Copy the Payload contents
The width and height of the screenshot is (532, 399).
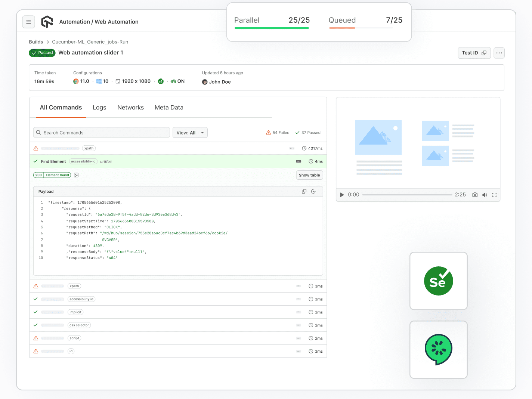[304, 191]
